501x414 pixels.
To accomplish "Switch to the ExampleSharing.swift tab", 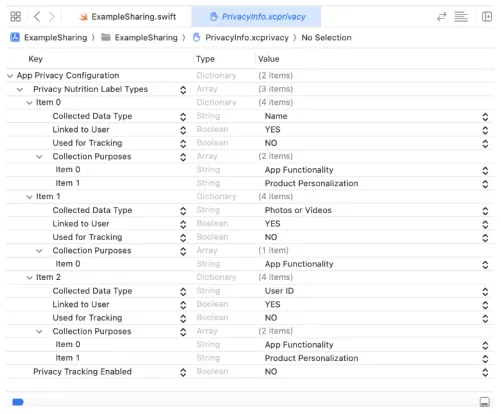I will pyautogui.click(x=127, y=17).
